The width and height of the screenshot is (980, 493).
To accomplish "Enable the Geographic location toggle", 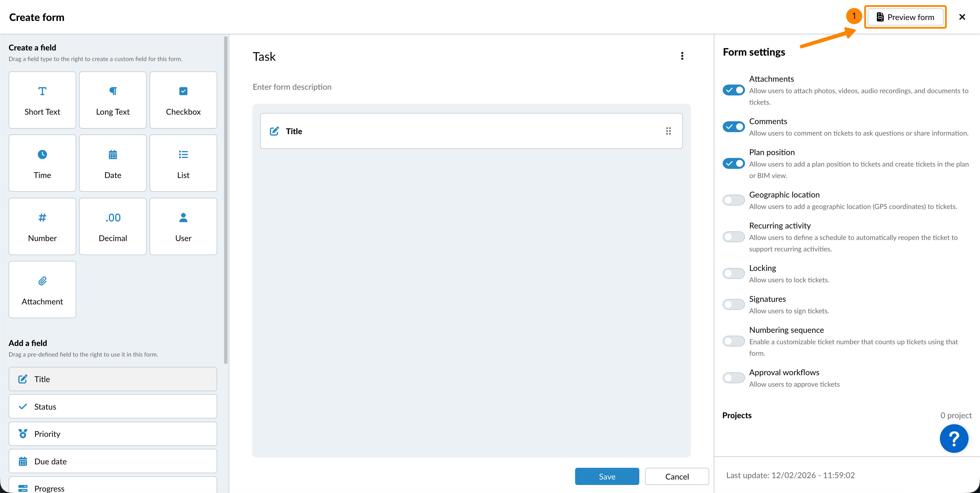I will [733, 200].
